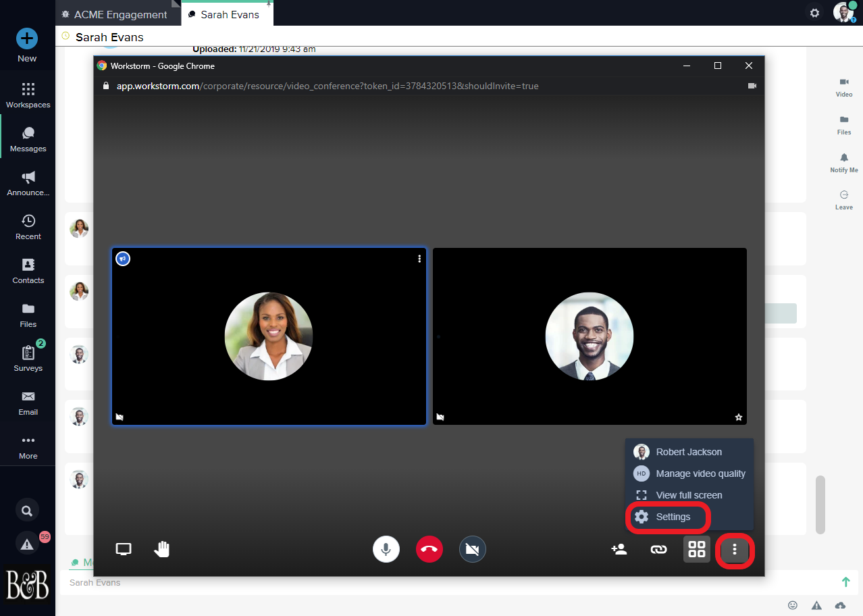Open Contacts in sidebar
The width and height of the screenshot is (863, 616).
tap(28, 271)
